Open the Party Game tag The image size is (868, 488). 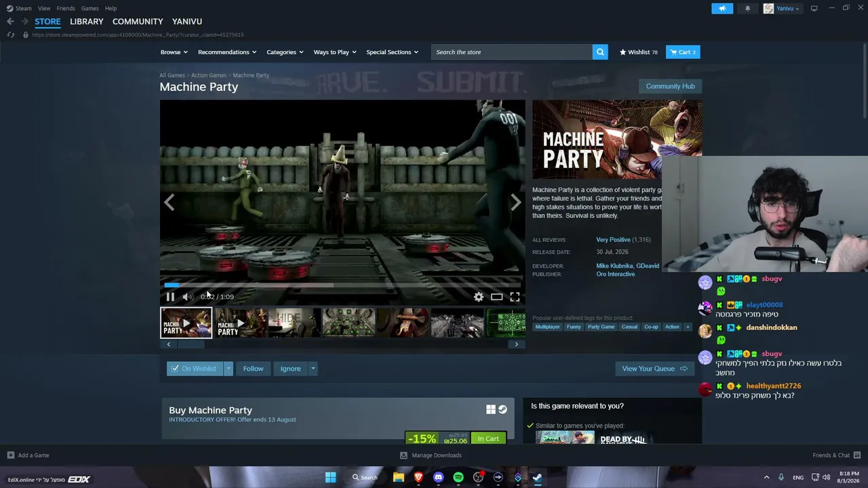click(601, 327)
